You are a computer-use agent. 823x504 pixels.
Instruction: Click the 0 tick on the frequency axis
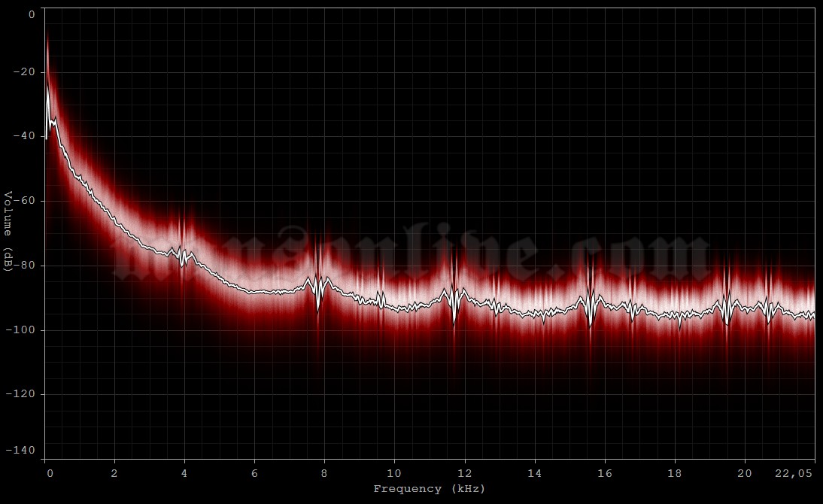50,474
